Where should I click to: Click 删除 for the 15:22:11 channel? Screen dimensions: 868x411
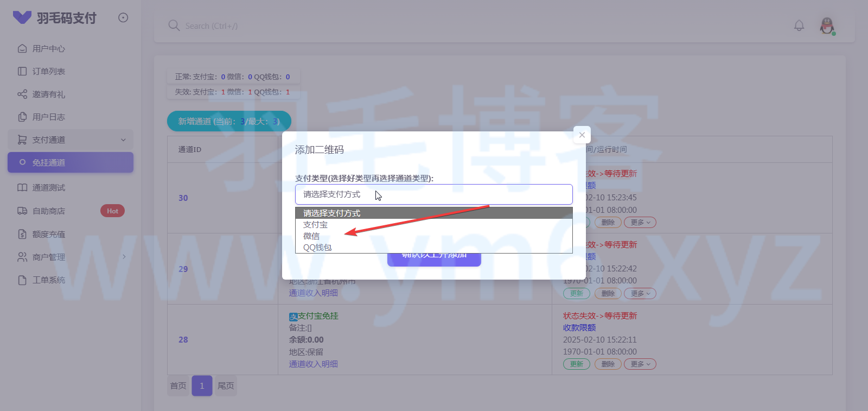[608, 364]
